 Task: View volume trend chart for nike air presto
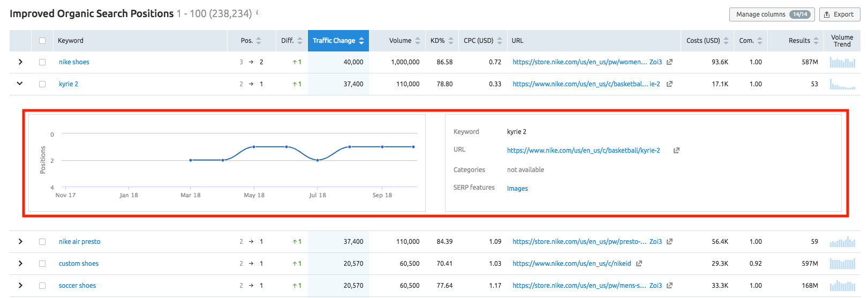[842, 242]
